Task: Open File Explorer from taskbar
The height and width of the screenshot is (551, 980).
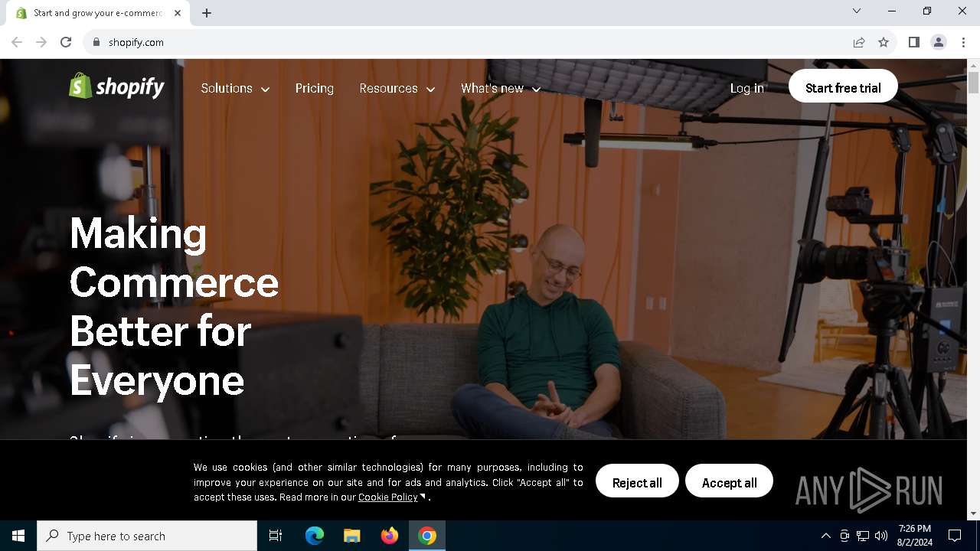Action: pyautogui.click(x=352, y=536)
